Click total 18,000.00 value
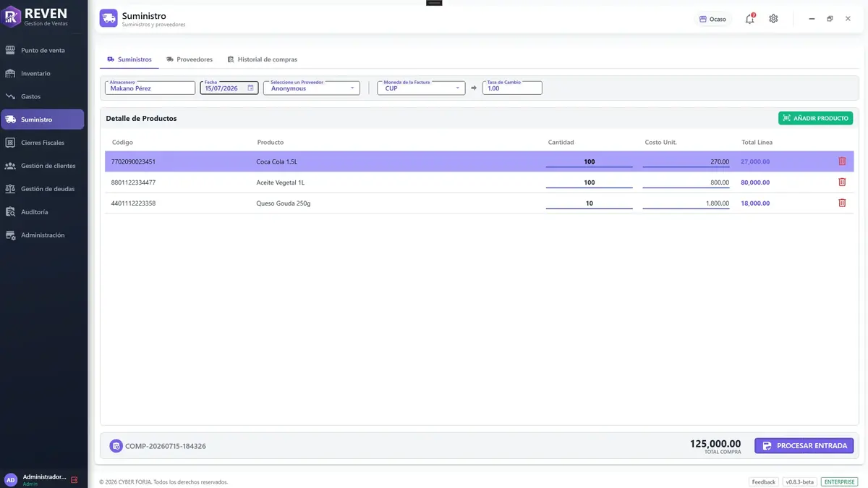This screenshot has width=868, height=488. point(755,203)
